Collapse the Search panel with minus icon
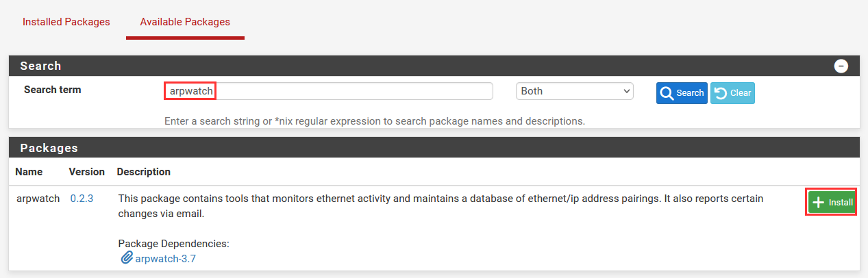Image resolution: width=868 pixels, height=278 pixels. [841, 66]
